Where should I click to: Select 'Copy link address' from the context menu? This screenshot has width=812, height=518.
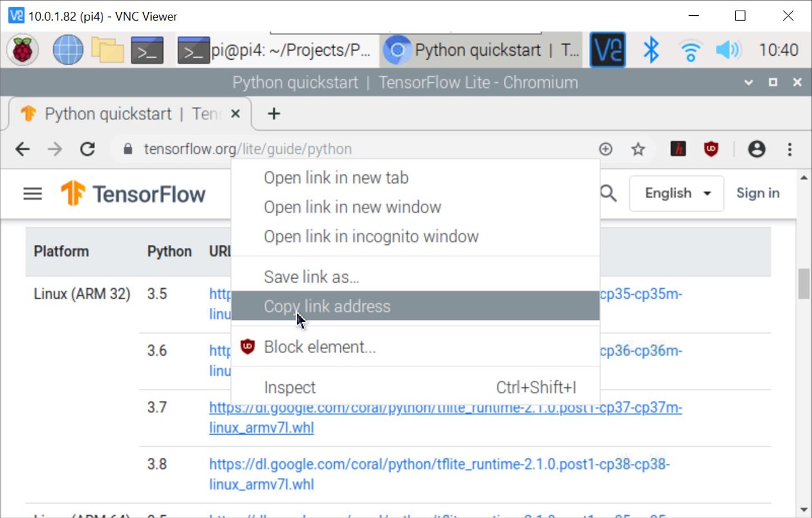tap(326, 306)
